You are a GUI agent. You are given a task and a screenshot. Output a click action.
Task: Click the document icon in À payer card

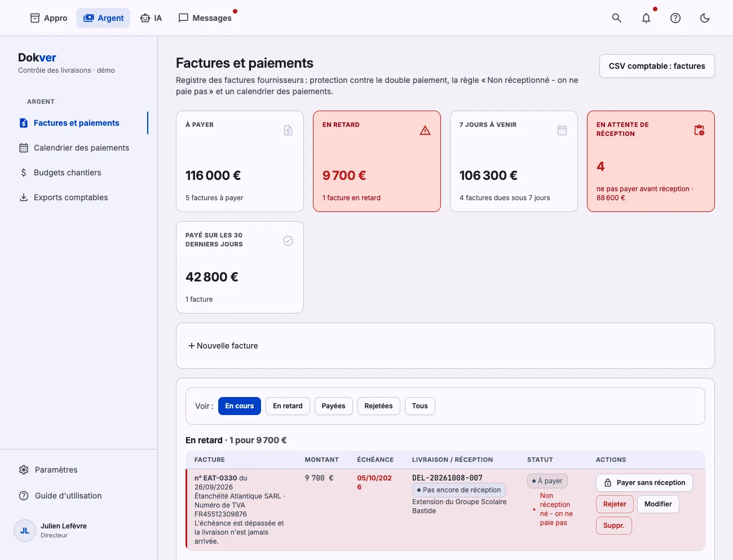288,130
